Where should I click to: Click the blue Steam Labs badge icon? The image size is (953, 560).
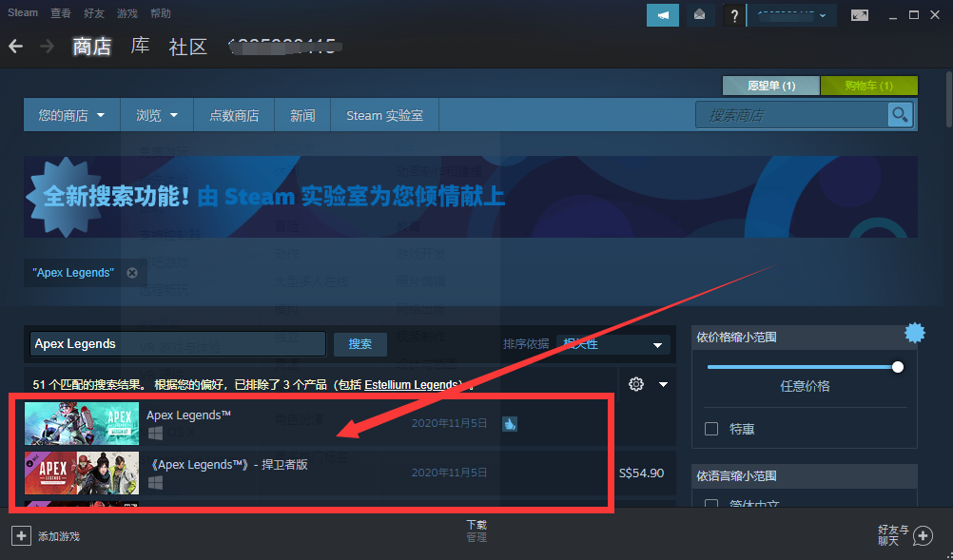914,332
